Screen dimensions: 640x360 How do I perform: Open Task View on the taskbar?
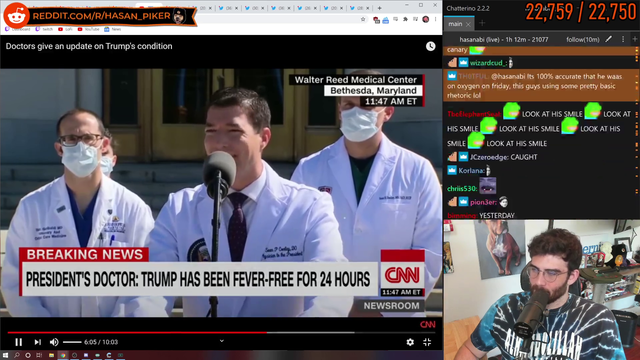(39, 356)
